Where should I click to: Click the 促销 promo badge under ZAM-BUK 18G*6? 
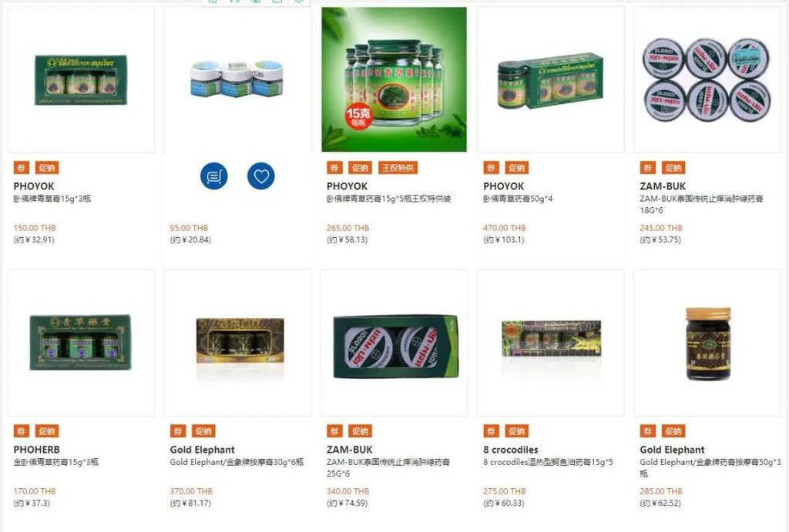pos(673,167)
